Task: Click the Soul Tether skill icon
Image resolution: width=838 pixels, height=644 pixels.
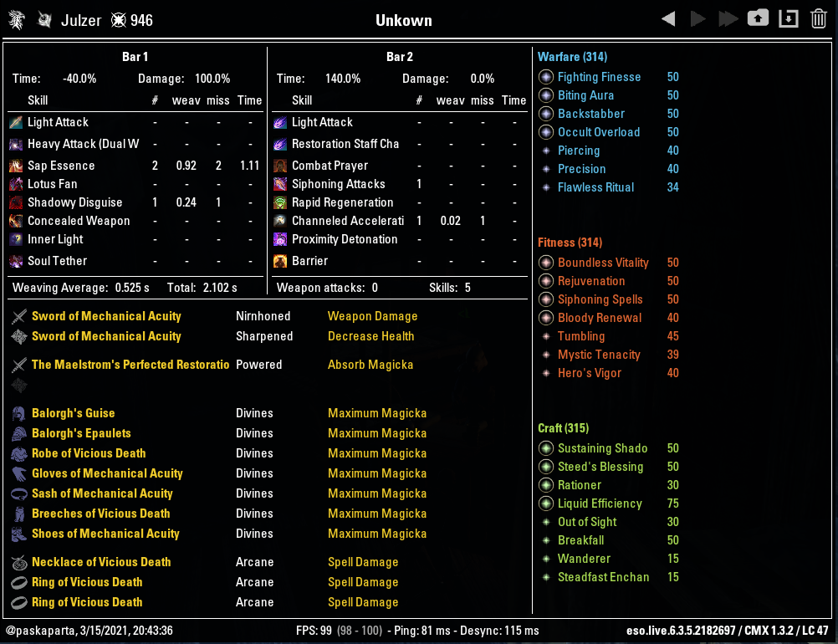Action: click(16, 261)
